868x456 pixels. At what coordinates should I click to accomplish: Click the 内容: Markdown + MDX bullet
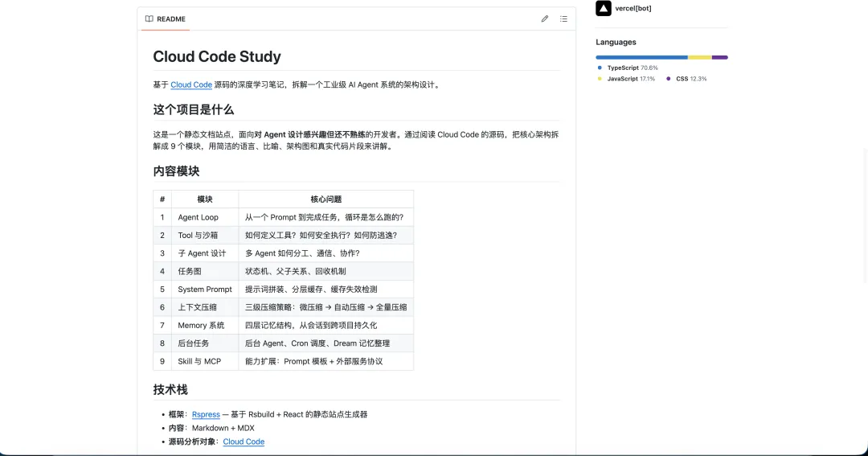pos(211,428)
